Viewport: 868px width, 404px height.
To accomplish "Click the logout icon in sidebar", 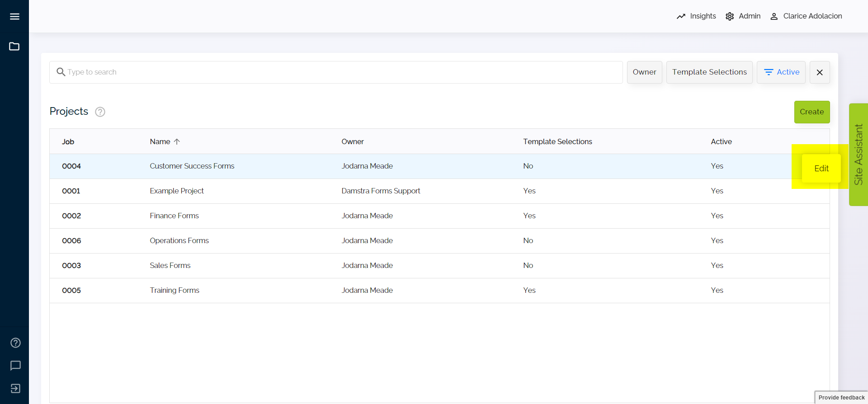I will [x=15, y=389].
